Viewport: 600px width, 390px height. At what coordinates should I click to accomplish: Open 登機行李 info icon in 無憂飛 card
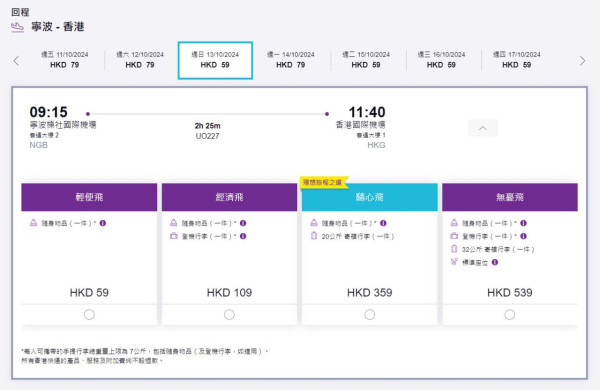tap(523, 236)
